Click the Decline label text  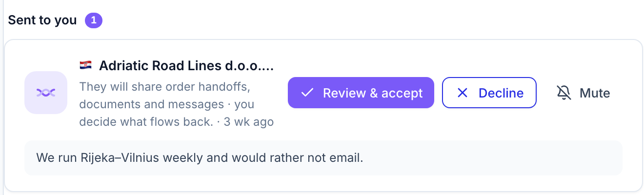click(501, 93)
